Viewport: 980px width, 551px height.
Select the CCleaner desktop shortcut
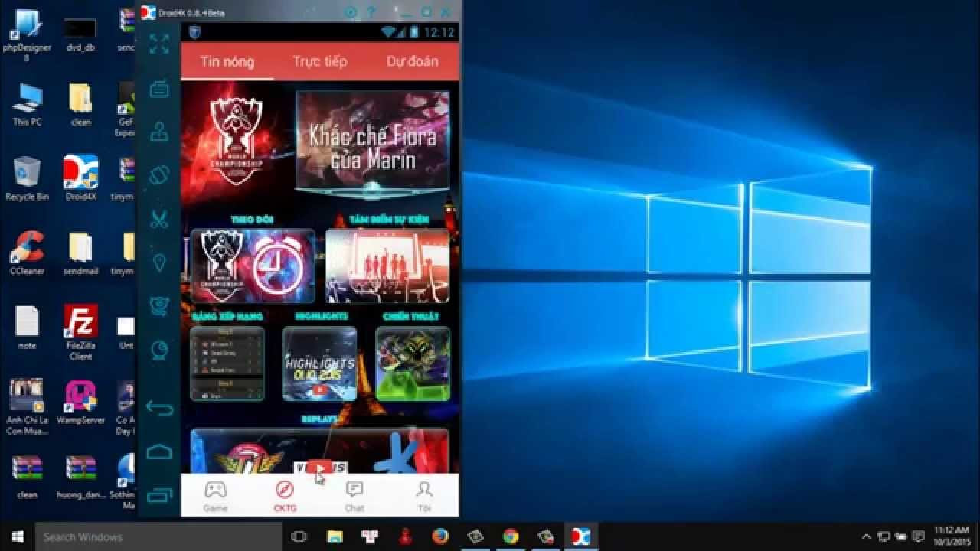pyautogui.click(x=27, y=253)
